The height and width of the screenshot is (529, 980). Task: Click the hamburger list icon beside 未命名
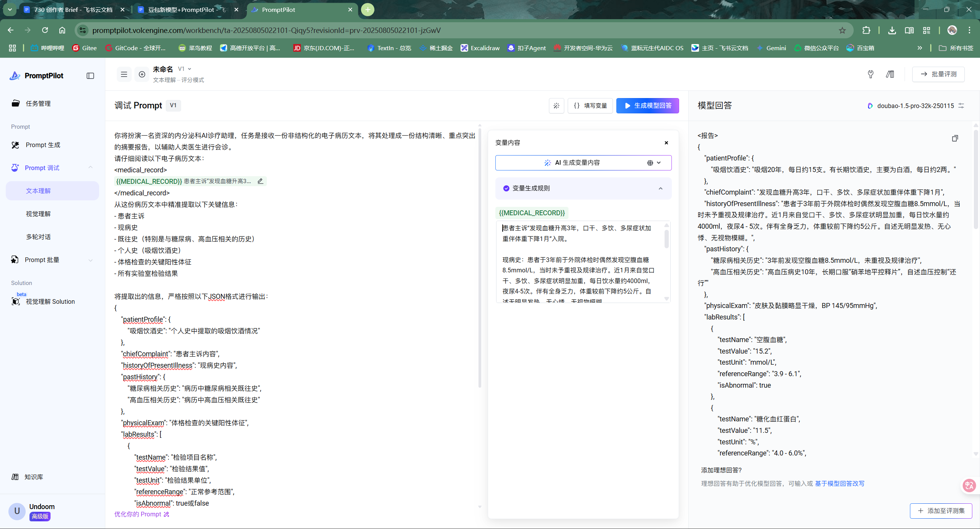(124, 74)
